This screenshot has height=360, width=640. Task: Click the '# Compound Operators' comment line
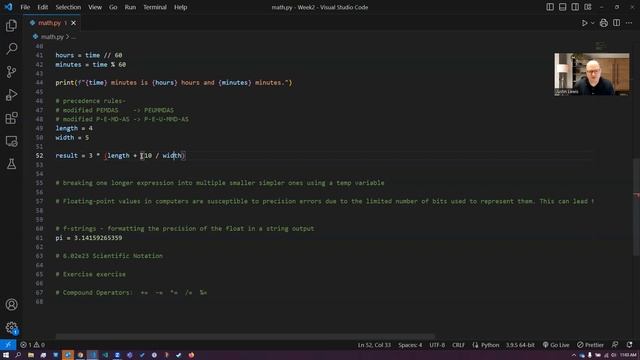click(131, 293)
